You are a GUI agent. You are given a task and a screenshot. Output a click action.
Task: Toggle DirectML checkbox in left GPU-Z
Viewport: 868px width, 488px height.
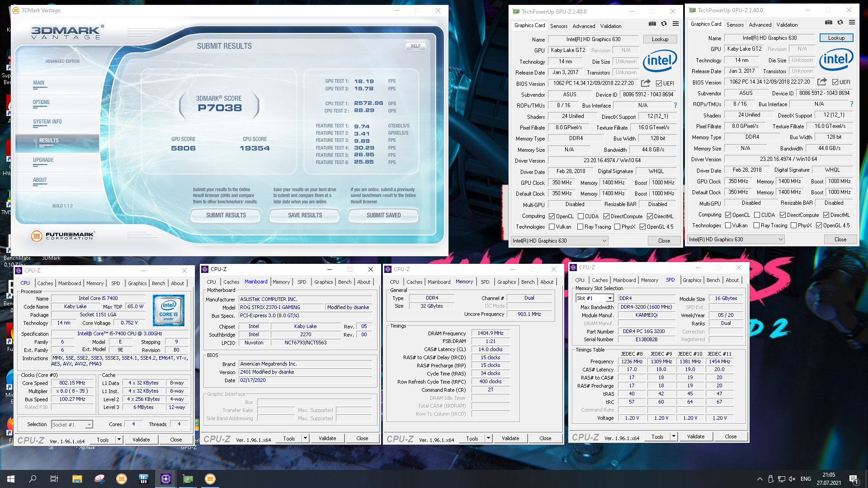tap(650, 216)
